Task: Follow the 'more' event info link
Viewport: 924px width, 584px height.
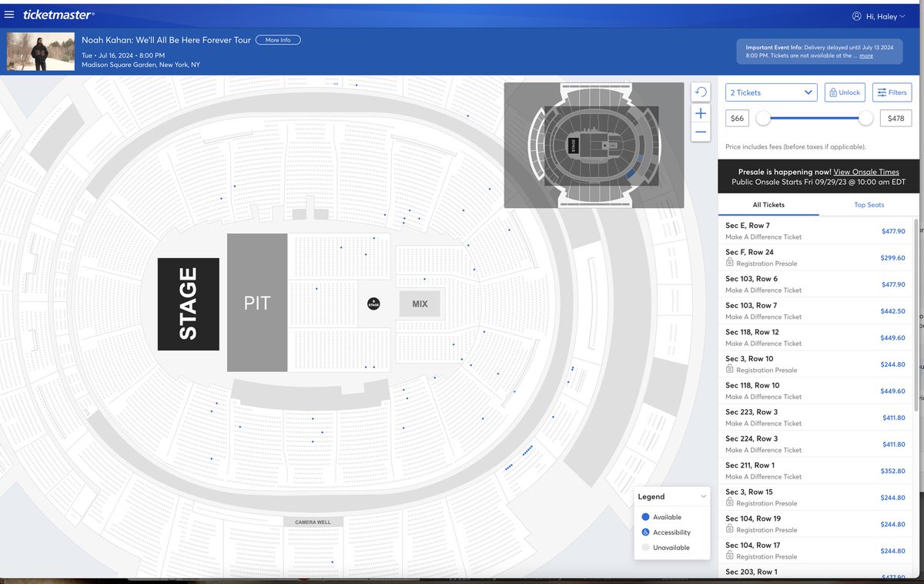Action: (x=866, y=55)
